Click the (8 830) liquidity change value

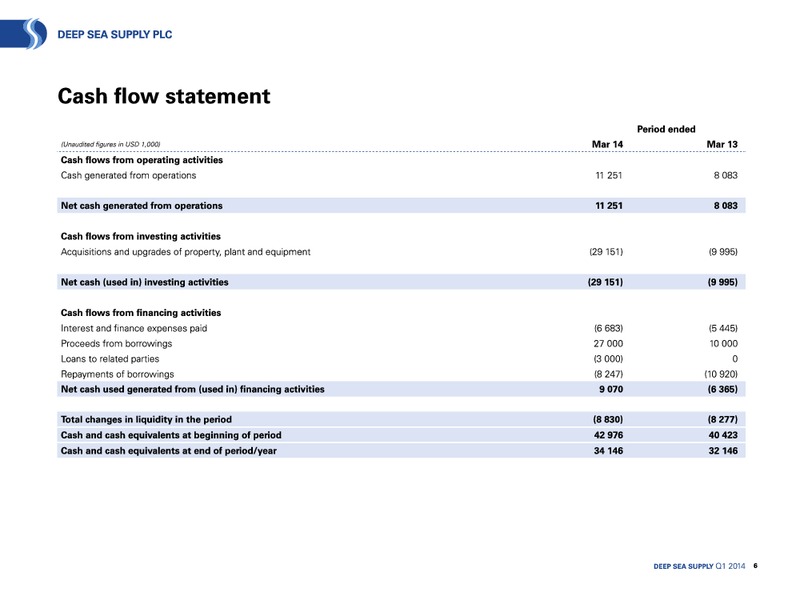[608, 419]
